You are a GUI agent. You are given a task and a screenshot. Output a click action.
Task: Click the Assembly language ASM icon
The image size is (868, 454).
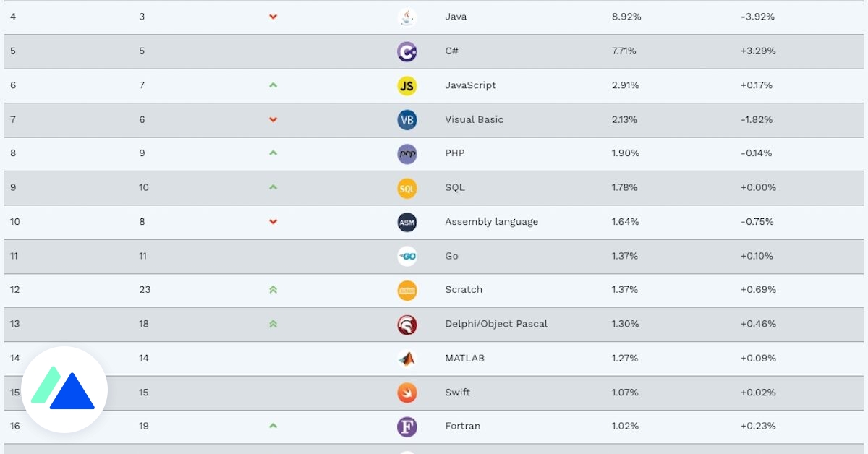pyautogui.click(x=407, y=222)
